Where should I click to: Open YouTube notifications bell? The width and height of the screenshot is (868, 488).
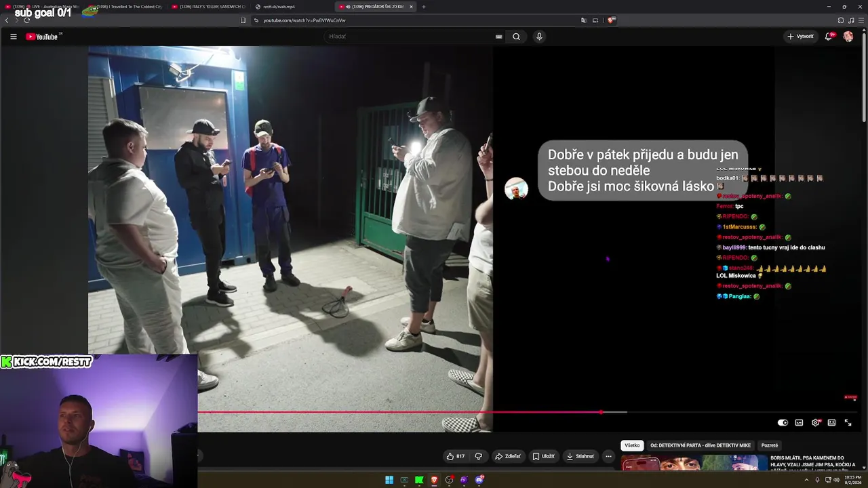coord(829,37)
